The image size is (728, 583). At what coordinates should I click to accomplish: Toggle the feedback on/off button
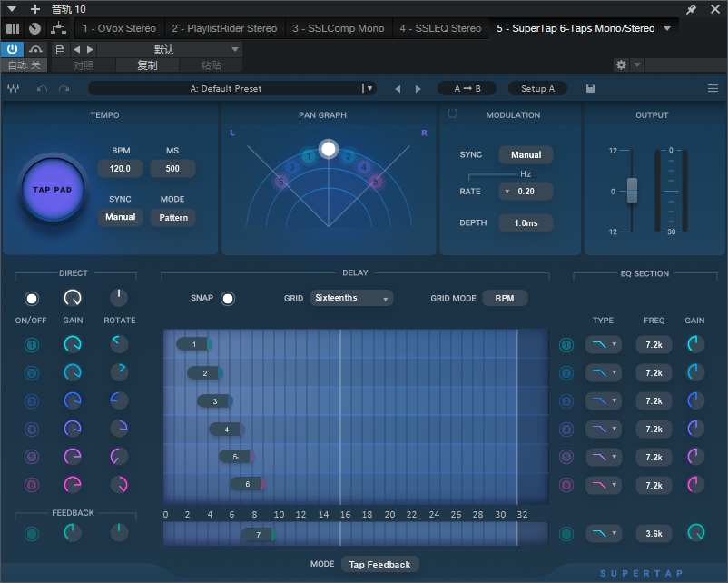coord(32,533)
